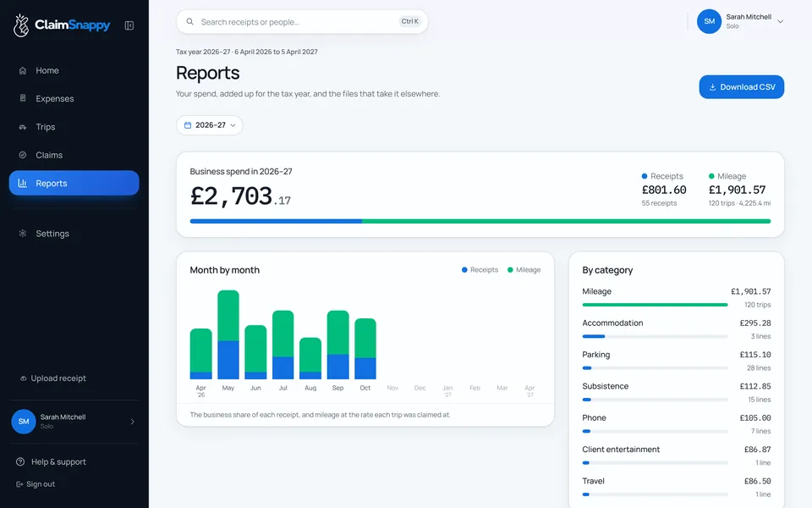Viewport: 812px width, 508px height.
Task: Collapse the sidebar with the panel icon
Action: coord(129,25)
